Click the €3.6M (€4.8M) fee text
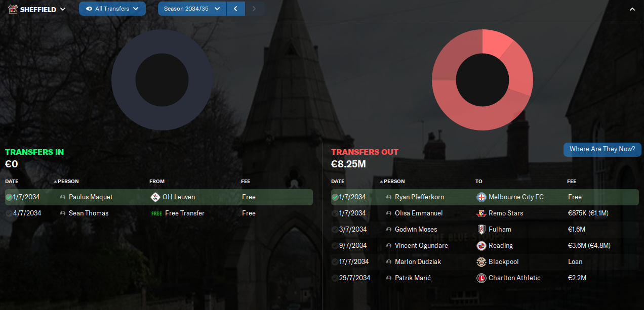This screenshot has width=644, height=310. [x=589, y=246]
